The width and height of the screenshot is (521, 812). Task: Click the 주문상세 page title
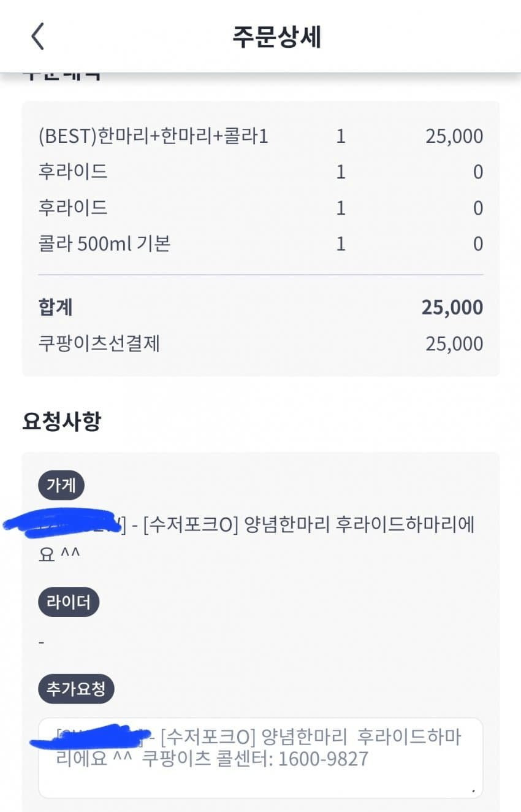[x=276, y=37]
